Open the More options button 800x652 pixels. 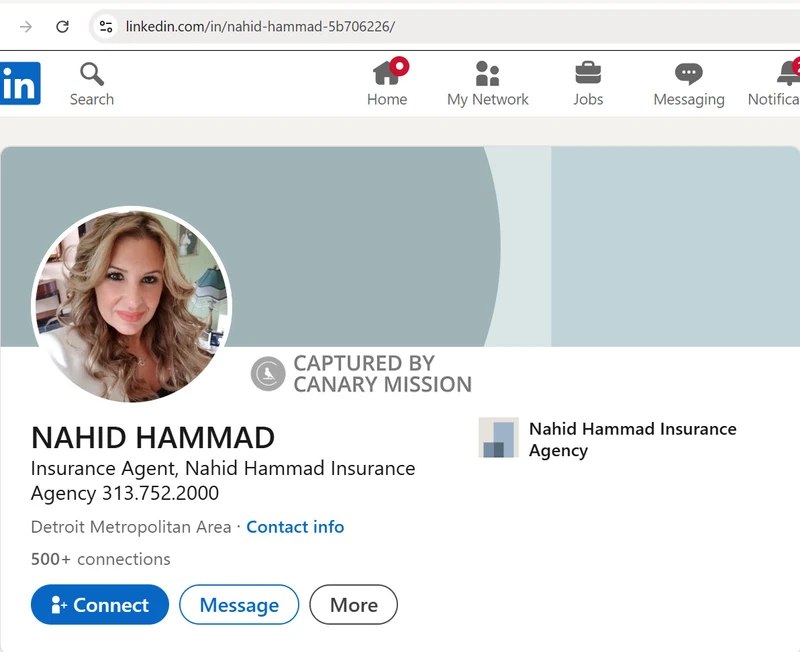coord(354,605)
